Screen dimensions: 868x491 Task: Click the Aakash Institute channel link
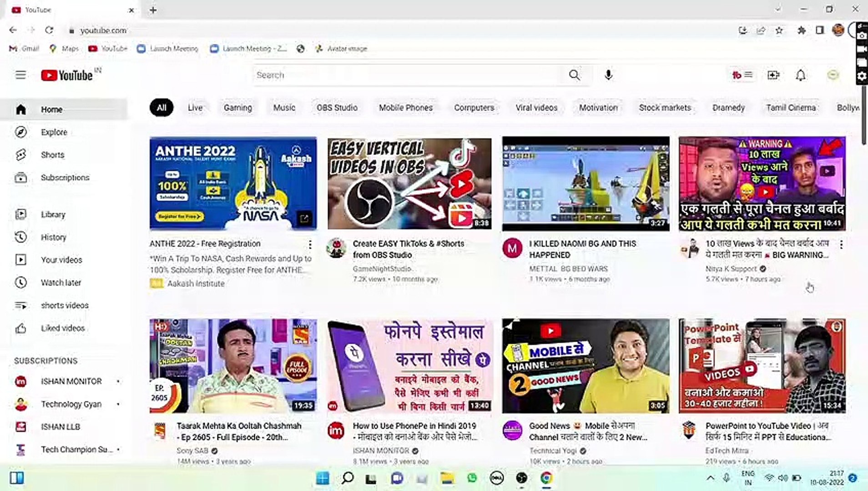(196, 283)
